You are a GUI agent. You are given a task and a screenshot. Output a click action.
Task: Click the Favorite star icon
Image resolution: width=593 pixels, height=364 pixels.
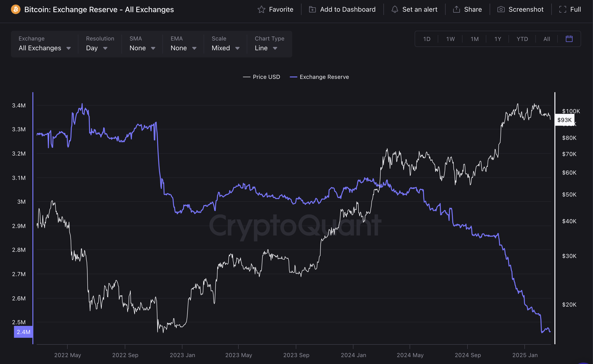261,9
